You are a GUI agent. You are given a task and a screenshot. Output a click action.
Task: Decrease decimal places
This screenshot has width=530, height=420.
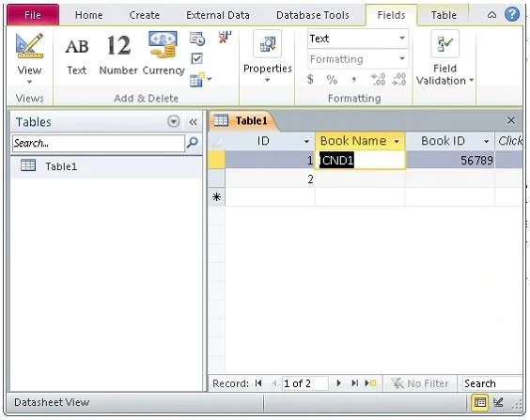tap(398, 80)
